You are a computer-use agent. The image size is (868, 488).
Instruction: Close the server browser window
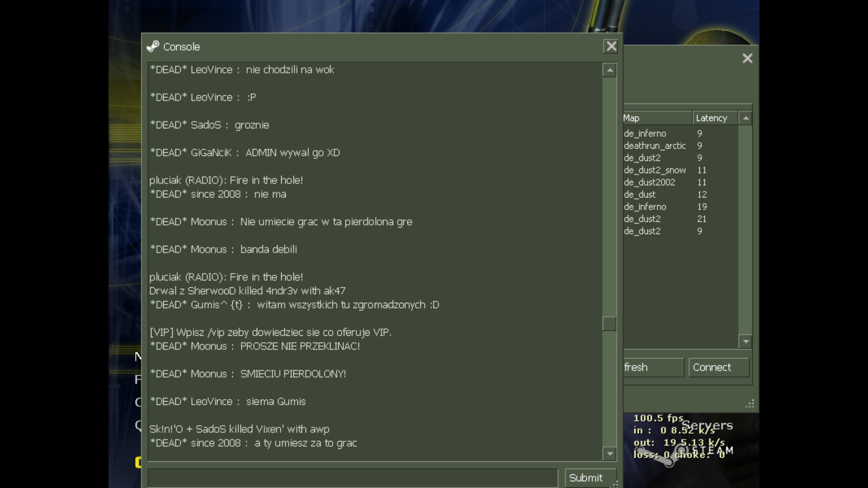click(x=747, y=58)
